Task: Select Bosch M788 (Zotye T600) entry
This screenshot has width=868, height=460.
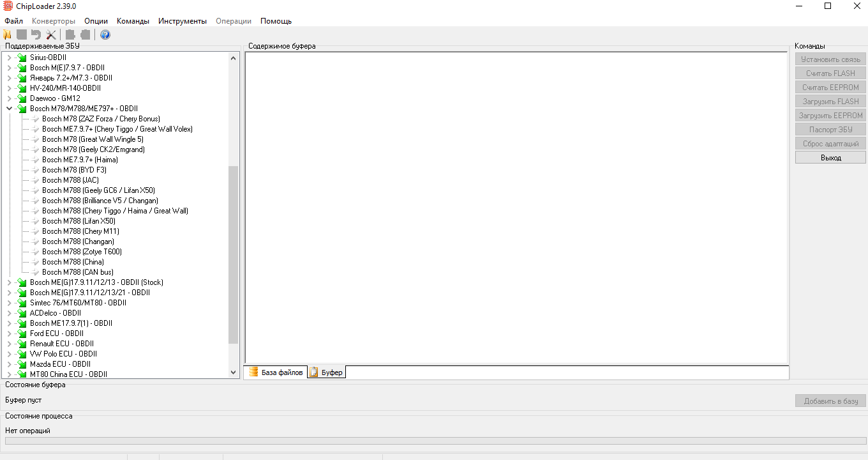Action: coord(82,252)
